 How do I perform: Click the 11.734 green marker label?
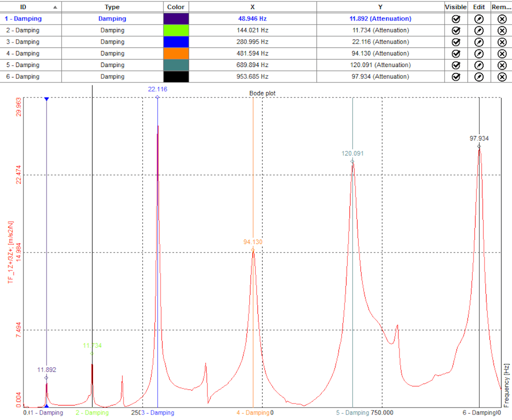(x=92, y=345)
